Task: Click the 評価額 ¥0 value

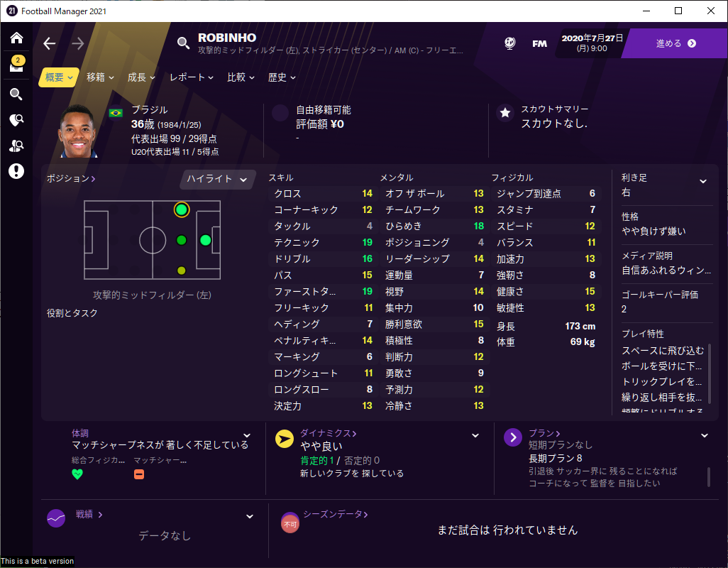Action: [320, 124]
